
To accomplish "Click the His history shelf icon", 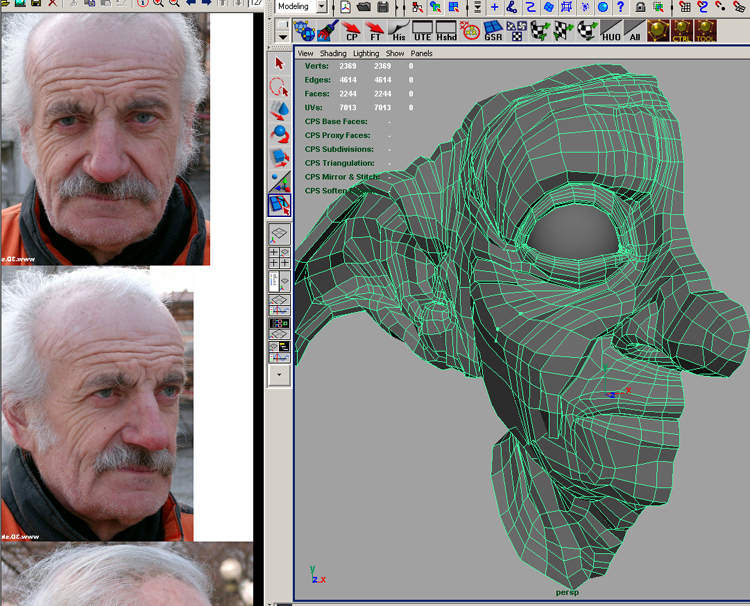I will pos(399,32).
